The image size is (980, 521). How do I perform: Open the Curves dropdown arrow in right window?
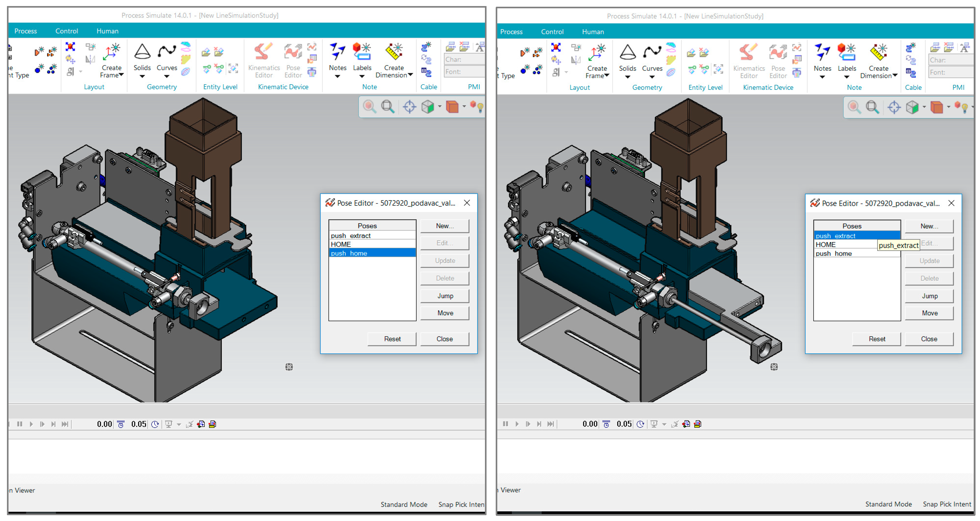click(652, 77)
